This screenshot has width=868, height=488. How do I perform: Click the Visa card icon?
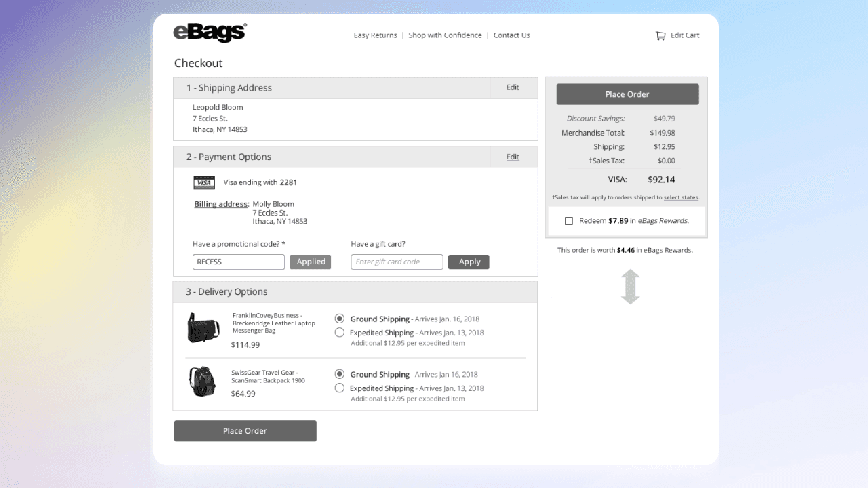pos(204,182)
